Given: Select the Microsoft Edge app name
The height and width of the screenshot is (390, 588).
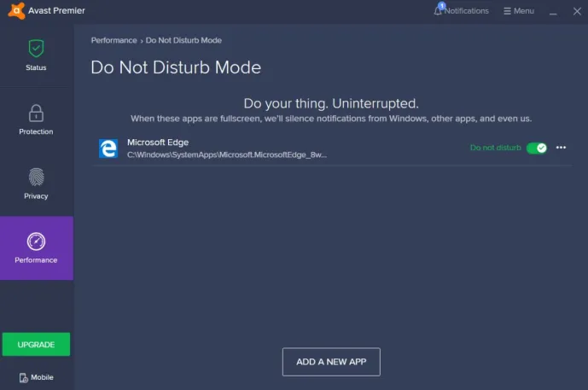Looking at the screenshot, I should click(158, 143).
